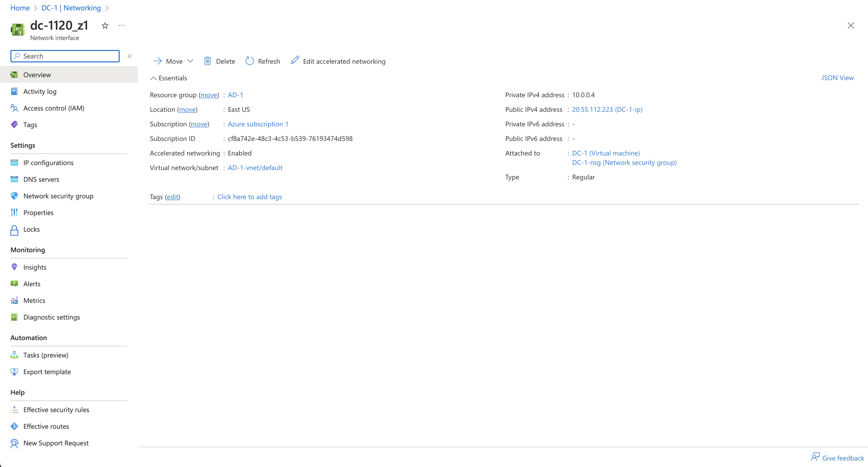Open New Support Request under Help

(x=69, y=443)
